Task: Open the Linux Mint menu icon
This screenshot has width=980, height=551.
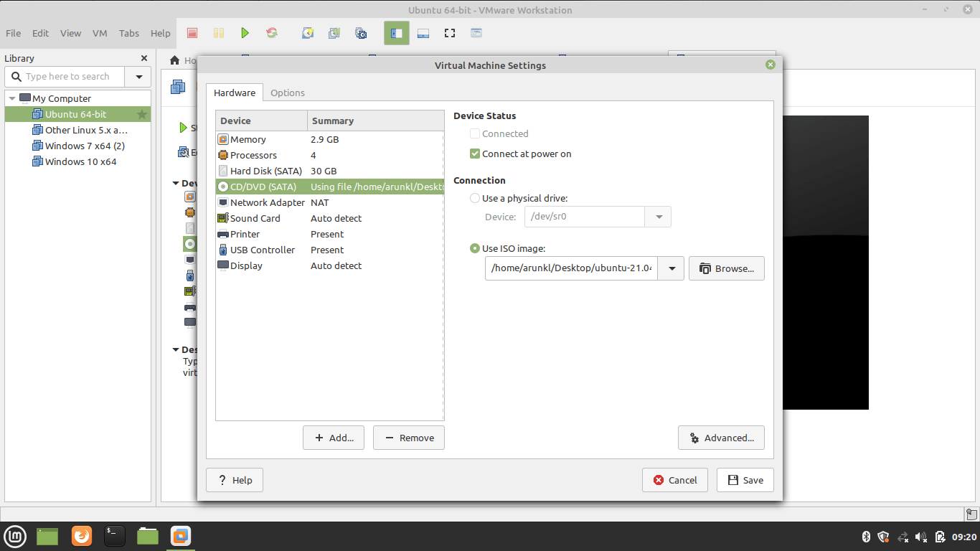Action: click(x=16, y=536)
